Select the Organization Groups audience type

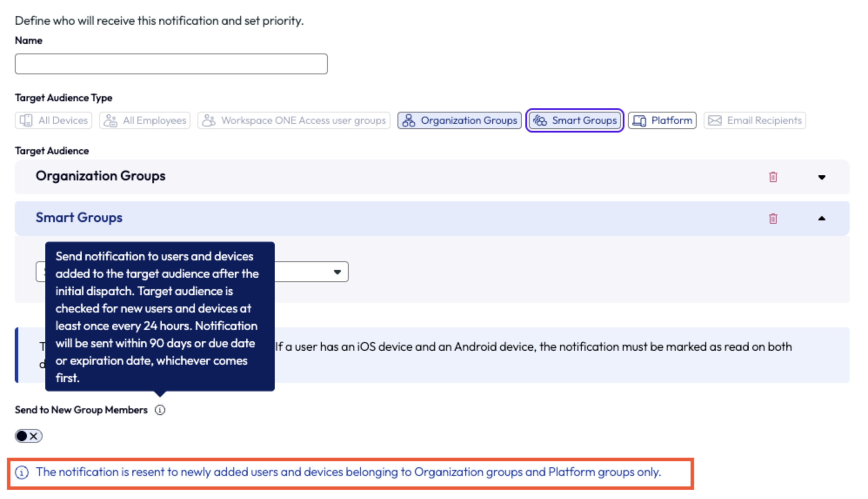coord(460,120)
